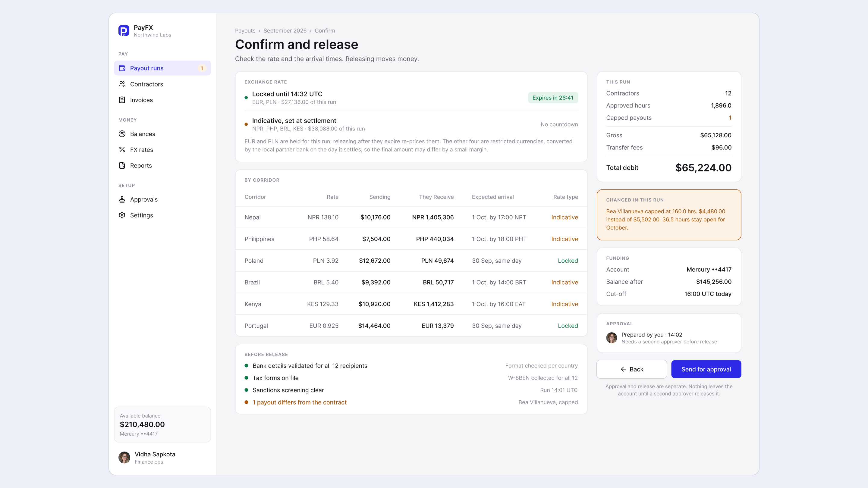The width and height of the screenshot is (868, 488).
Task: Click the Philippines corridor row
Action: 411,239
